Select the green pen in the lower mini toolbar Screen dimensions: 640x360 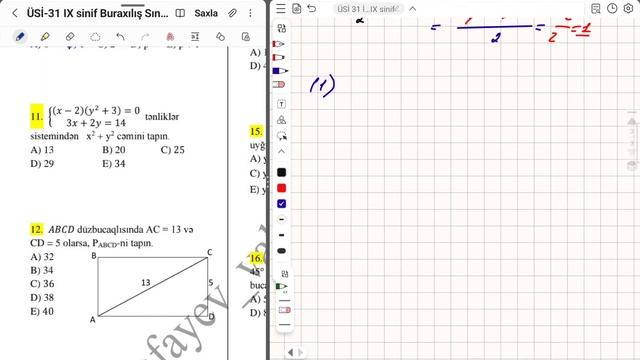click(x=282, y=287)
